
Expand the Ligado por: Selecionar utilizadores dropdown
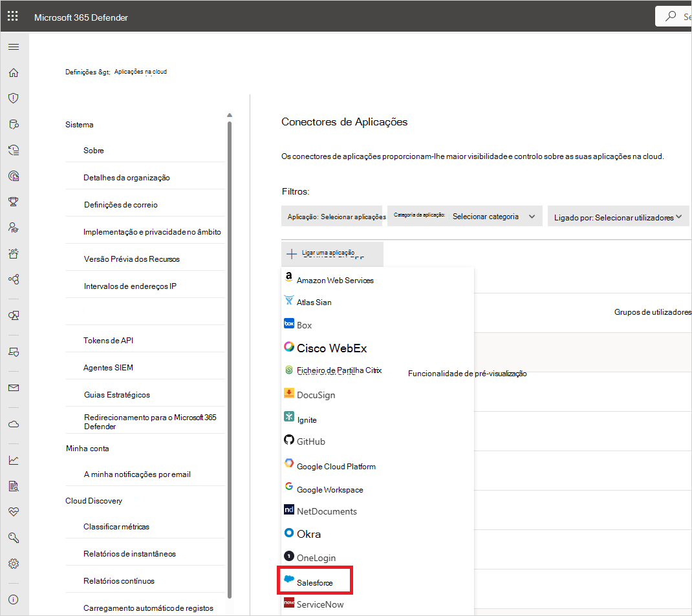(x=618, y=216)
